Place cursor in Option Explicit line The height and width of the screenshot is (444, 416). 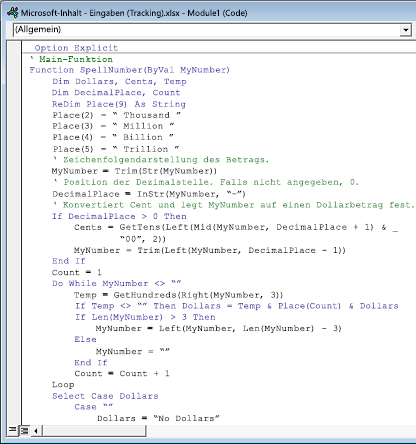76,48
